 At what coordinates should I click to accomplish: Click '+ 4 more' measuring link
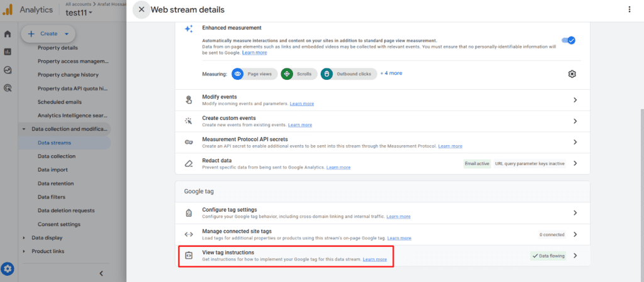pyautogui.click(x=391, y=73)
